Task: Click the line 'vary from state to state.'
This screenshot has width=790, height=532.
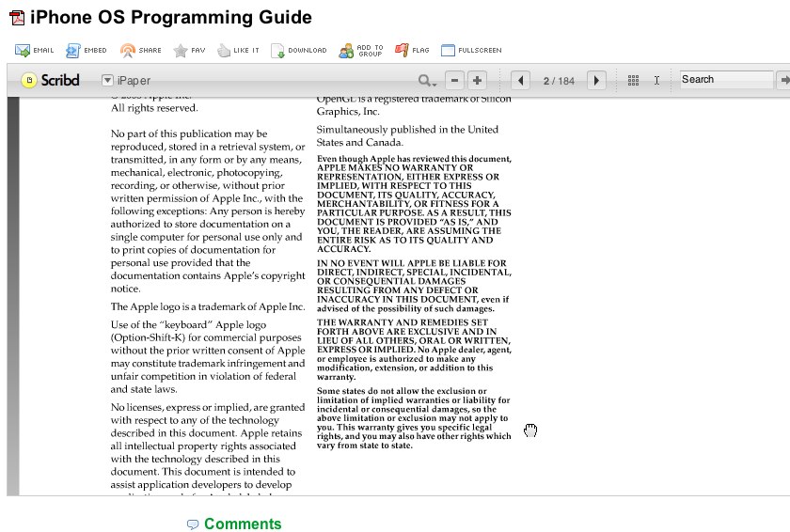Action: point(365,446)
